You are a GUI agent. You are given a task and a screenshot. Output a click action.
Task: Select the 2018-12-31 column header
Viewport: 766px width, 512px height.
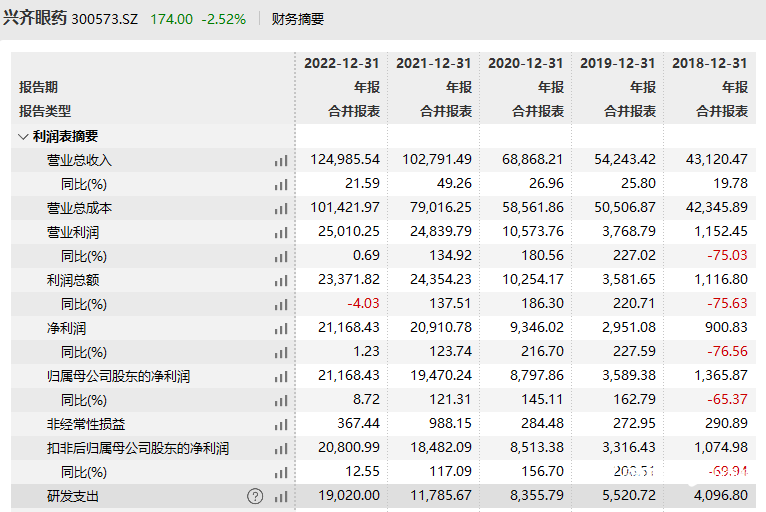(x=710, y=64)
